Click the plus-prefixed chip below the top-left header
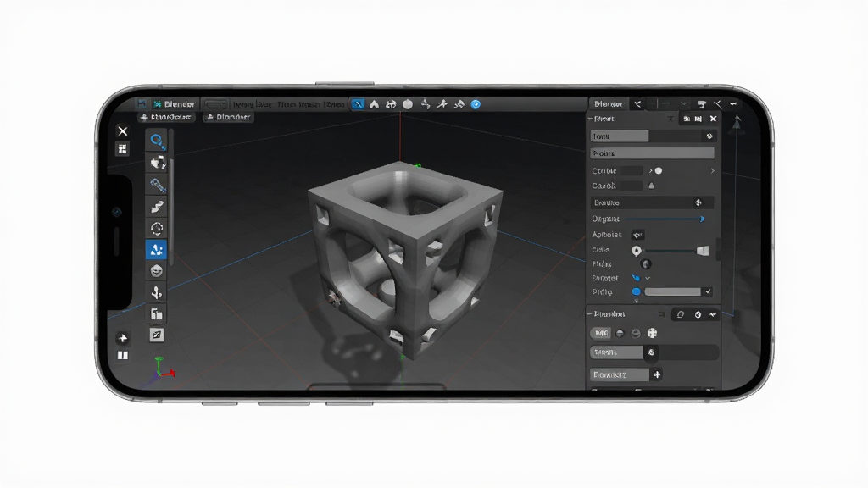This screenshot has height=488, width=868. (165, 117)
